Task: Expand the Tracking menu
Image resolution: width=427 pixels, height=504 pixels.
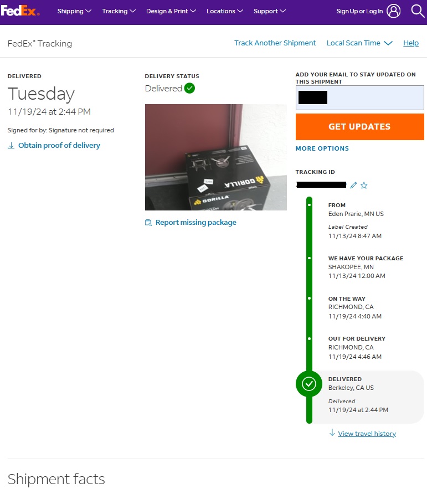Action: coord(119,11)
